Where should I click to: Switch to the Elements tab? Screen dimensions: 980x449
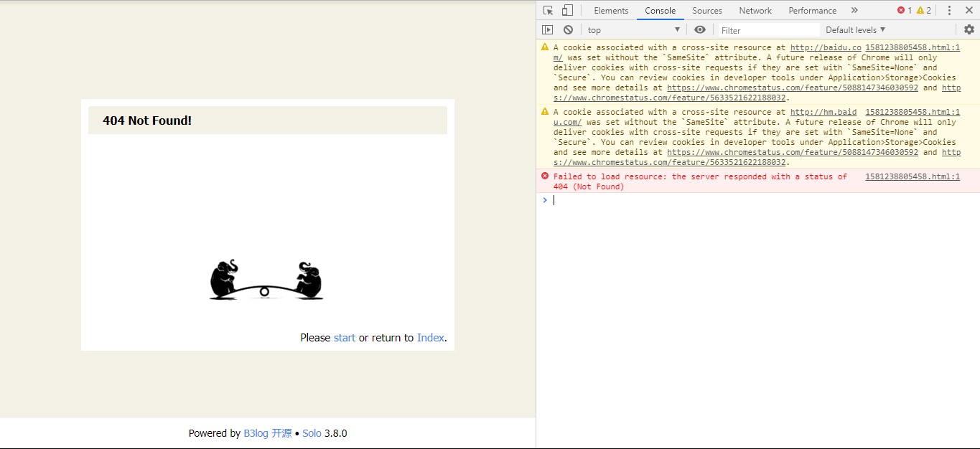611,10
